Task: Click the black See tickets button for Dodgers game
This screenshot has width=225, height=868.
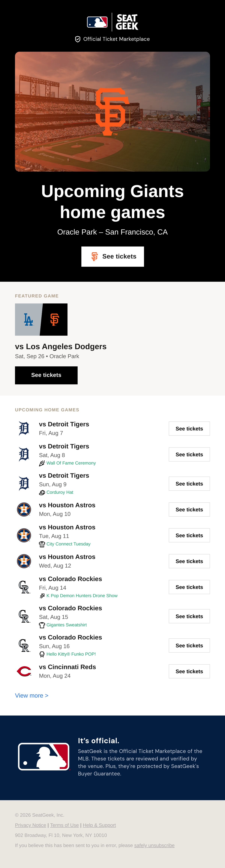Action: (46, 375)
